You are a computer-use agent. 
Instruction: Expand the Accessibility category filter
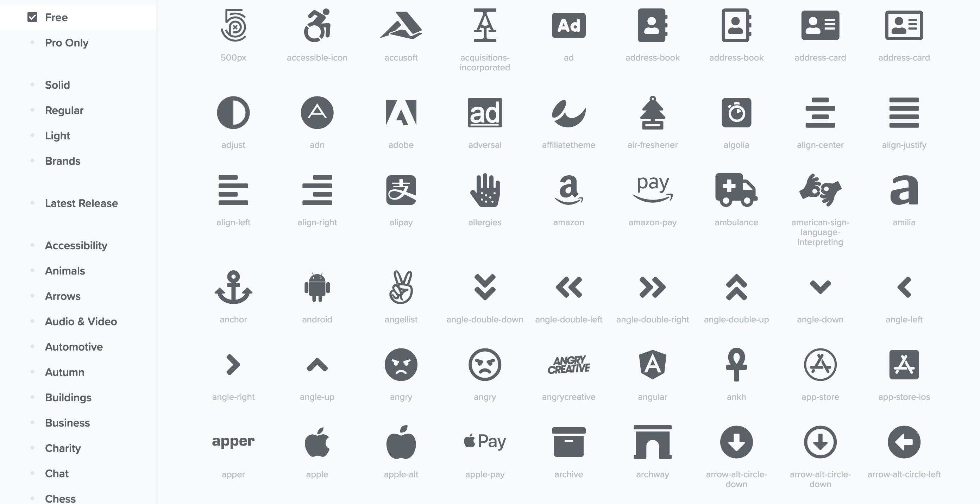pyautogui.click(x=75, y=245)
